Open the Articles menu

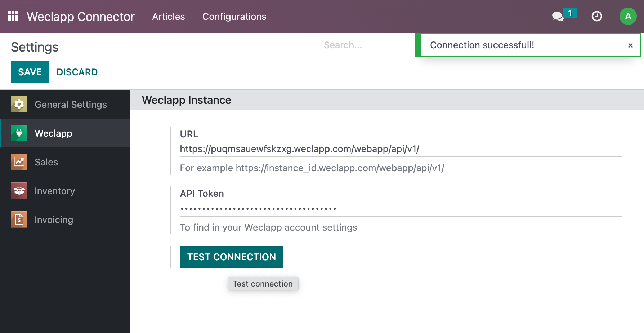[168, 17]
